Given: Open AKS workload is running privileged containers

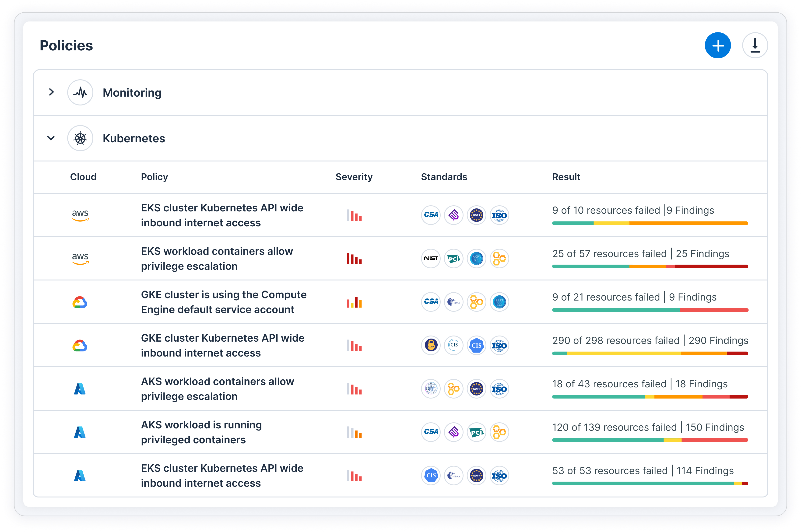Looking at the screenshot, I should pyautogui.click(x=201, y=432).
